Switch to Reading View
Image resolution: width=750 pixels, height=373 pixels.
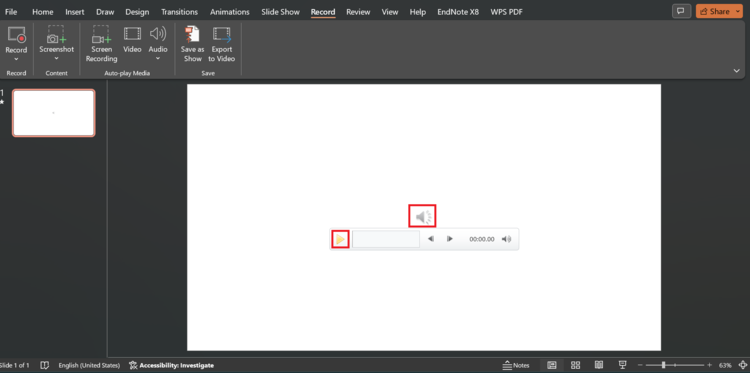[x=599, y=365]
